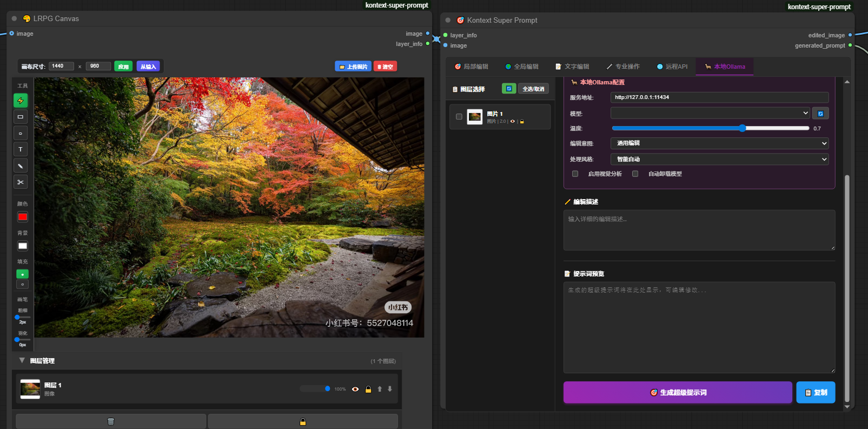
Task: Choose the text (T) tool
Action: click(21, 149)
